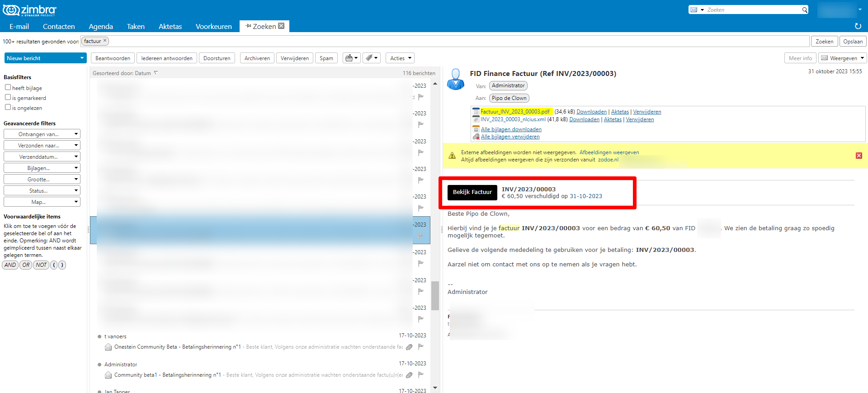Click 'Alle bijlagen downloaden' link

pyautogui.click(x=511, y=129)
